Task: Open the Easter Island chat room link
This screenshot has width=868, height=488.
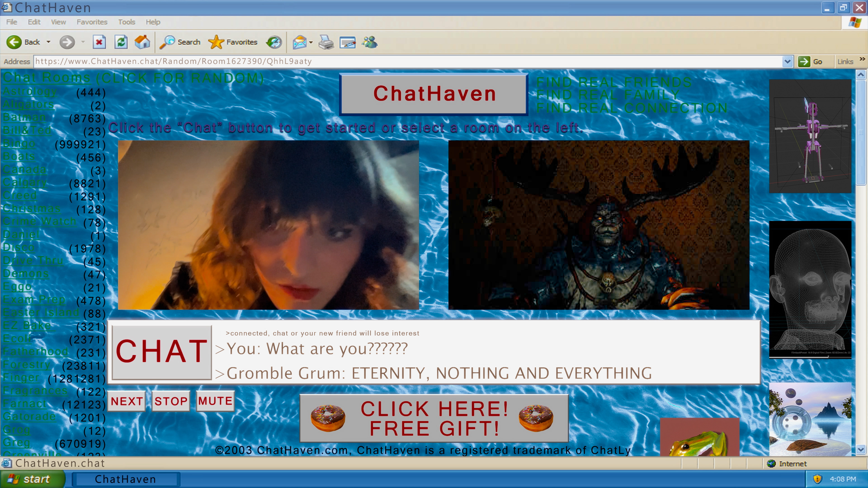Action: [x=41, y=312]
